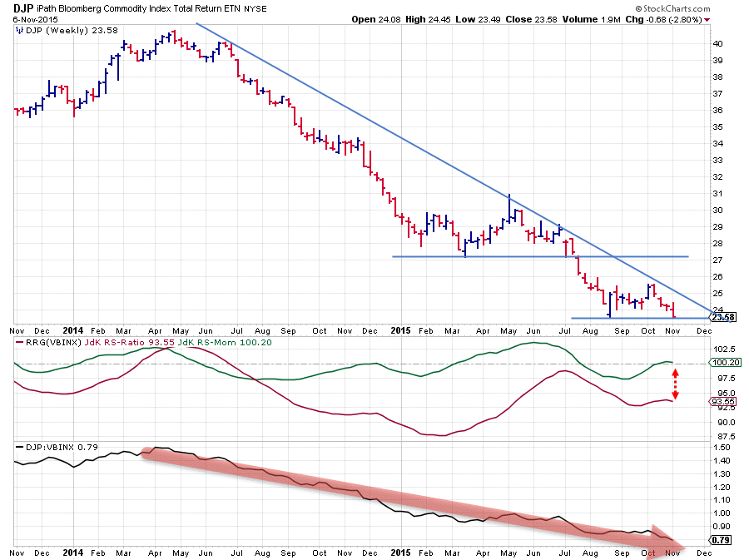The image size is (749, 560).
Task: Click the large red arrowhead in bottom panel
Action: [x=670, y=541]
